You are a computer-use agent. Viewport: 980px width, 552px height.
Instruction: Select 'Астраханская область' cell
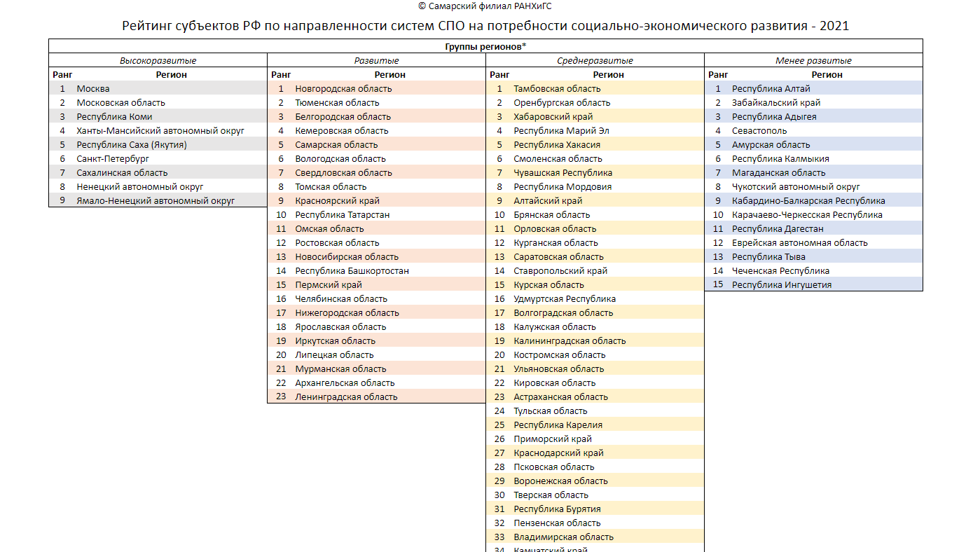pos(560,397)
